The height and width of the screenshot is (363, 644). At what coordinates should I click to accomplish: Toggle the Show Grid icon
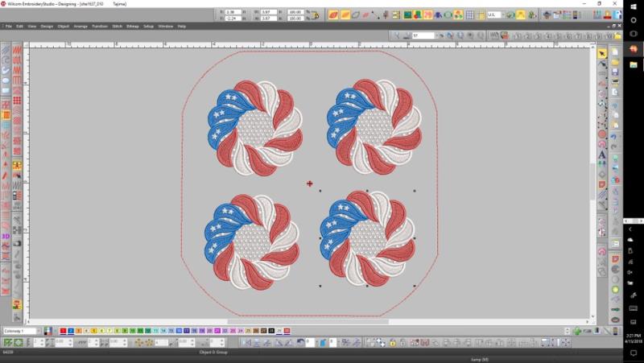(x=470, y=15)
